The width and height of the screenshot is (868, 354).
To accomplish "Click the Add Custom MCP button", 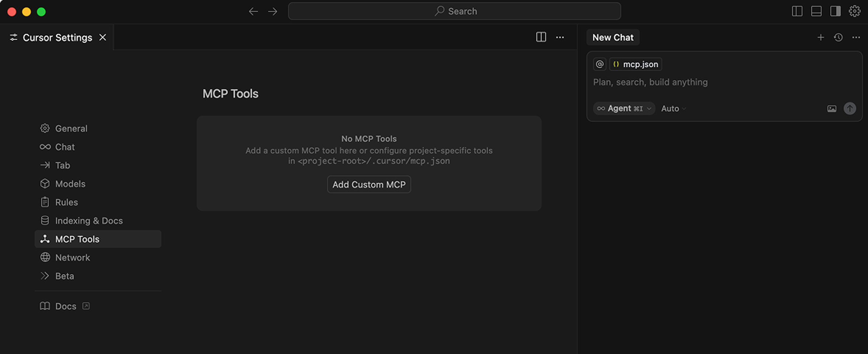I will pos(369,184).
